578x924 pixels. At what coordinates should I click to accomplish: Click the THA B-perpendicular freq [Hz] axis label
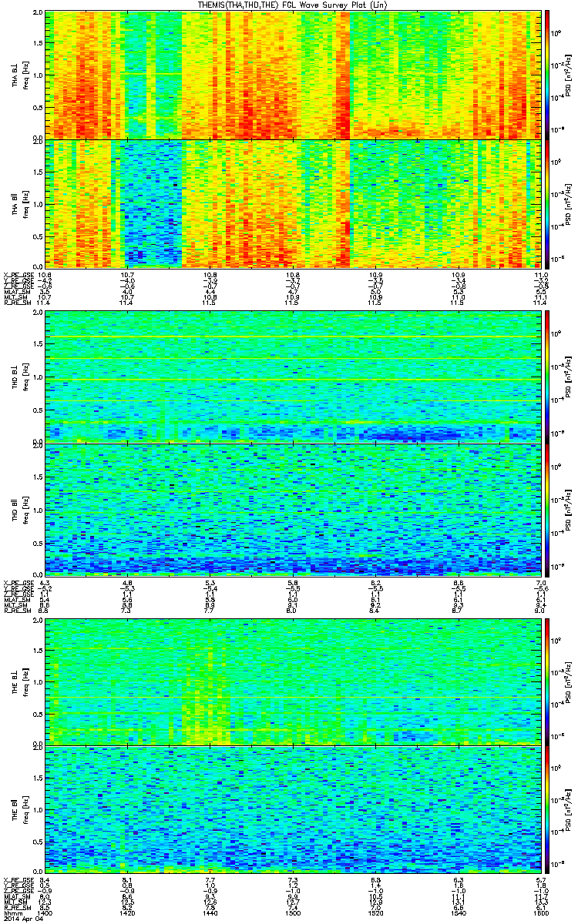26,74
